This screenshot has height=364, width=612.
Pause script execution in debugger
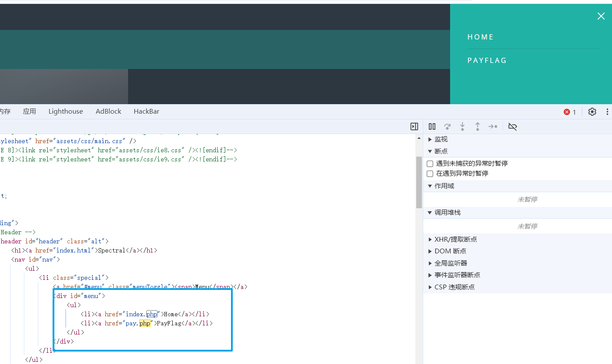432,127
